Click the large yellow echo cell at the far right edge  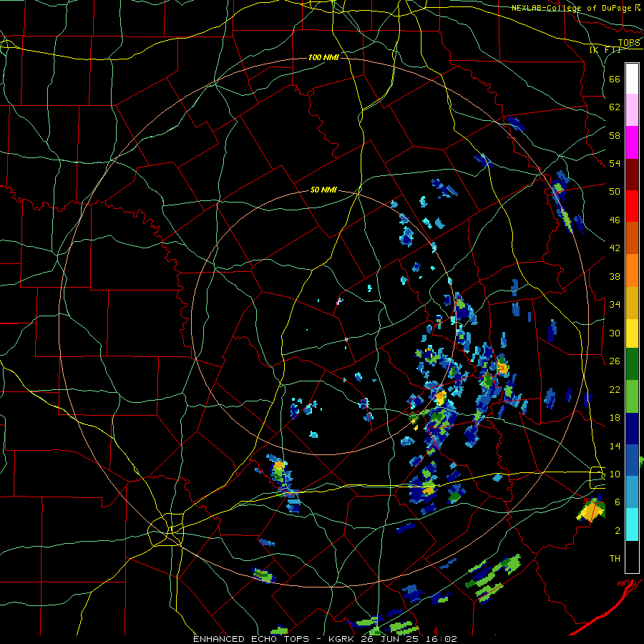[x=592, y=510]
